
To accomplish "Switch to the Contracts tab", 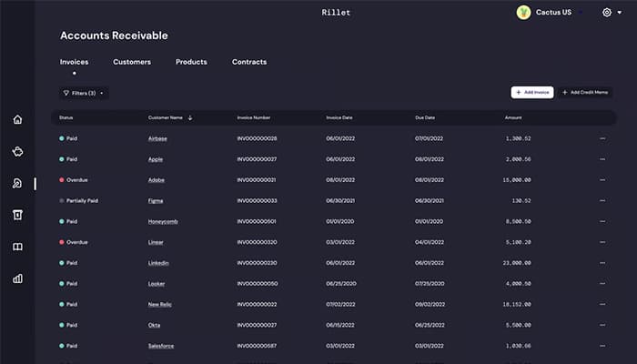I will click(249, 62).
